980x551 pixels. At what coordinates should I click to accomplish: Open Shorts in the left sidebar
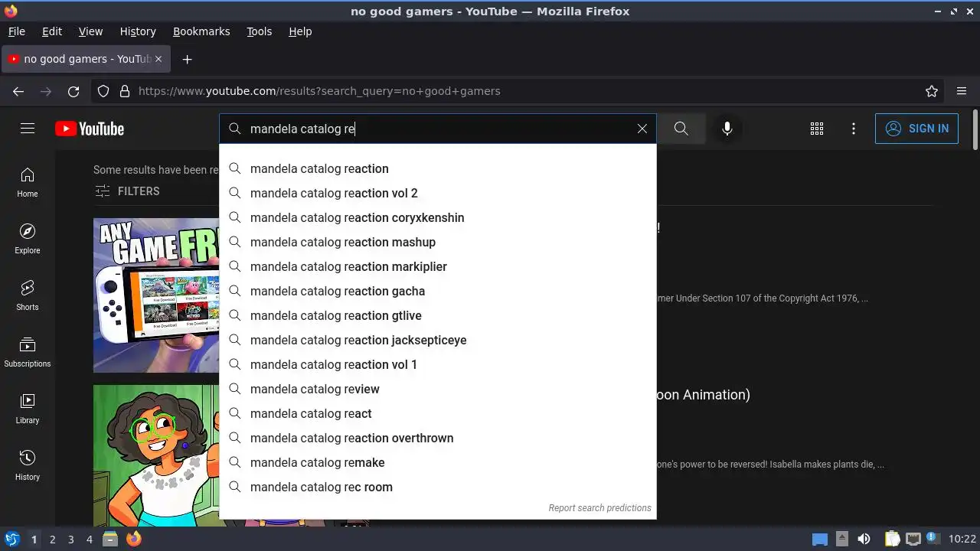pos(28,296)
